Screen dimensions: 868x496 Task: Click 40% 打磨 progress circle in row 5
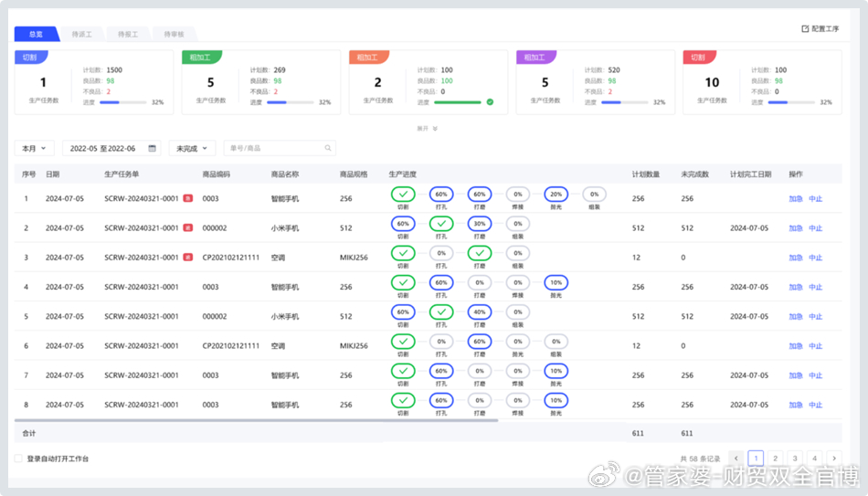(480, 311)
